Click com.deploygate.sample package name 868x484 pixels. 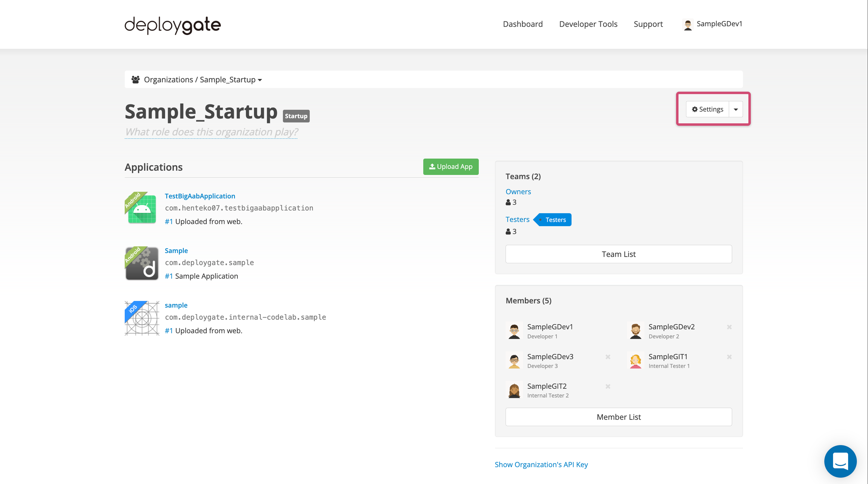point(209,263)
